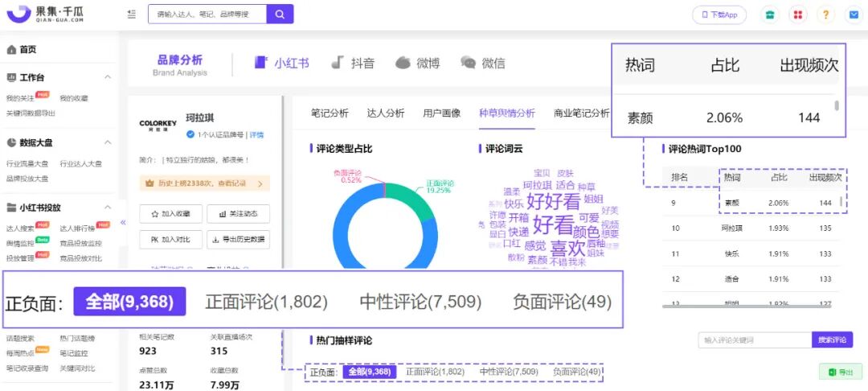Open the red grid apps icon
Screen dimensions: 868x391
797,14
